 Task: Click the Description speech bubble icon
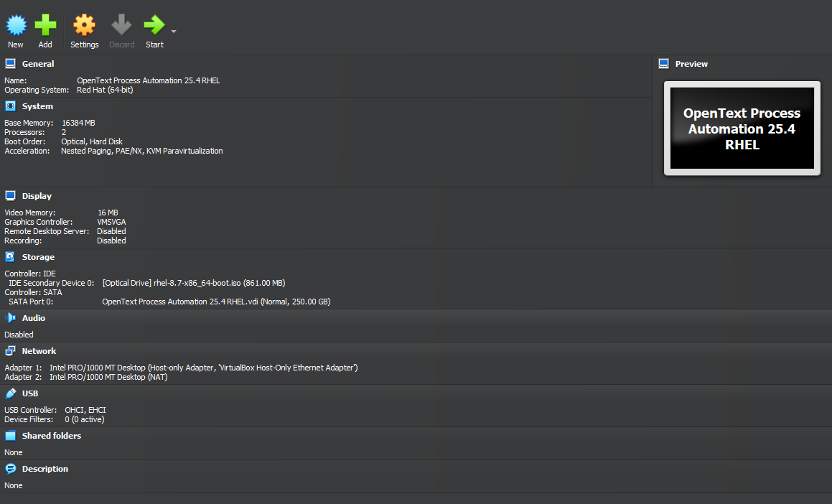pyautogui.click(x=10, y=469)
